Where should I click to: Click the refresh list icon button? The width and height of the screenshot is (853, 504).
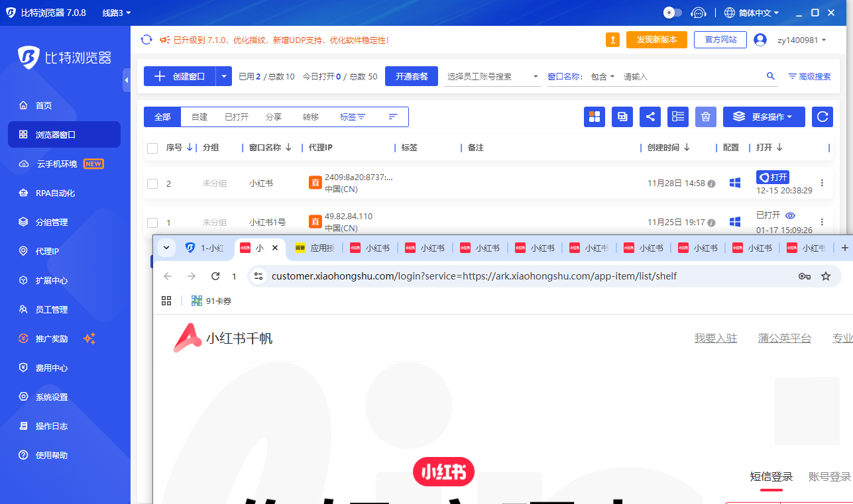823,117
